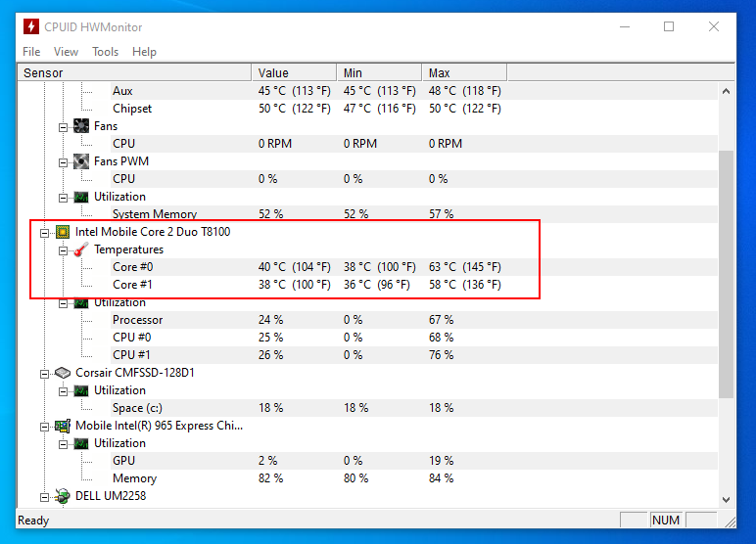Click the Ready status text

coord(33,521)
